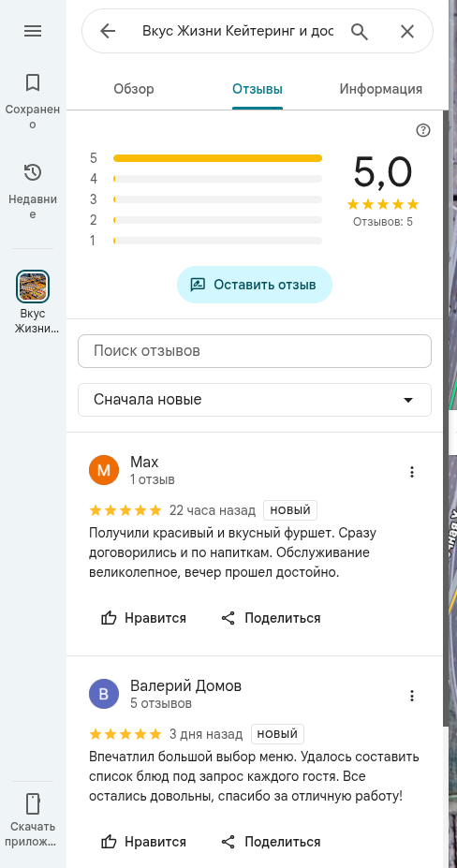The height and width of the screenshot is (868, 457).
Task: Open reviewer name Max
Action: [x=144, y=462]
